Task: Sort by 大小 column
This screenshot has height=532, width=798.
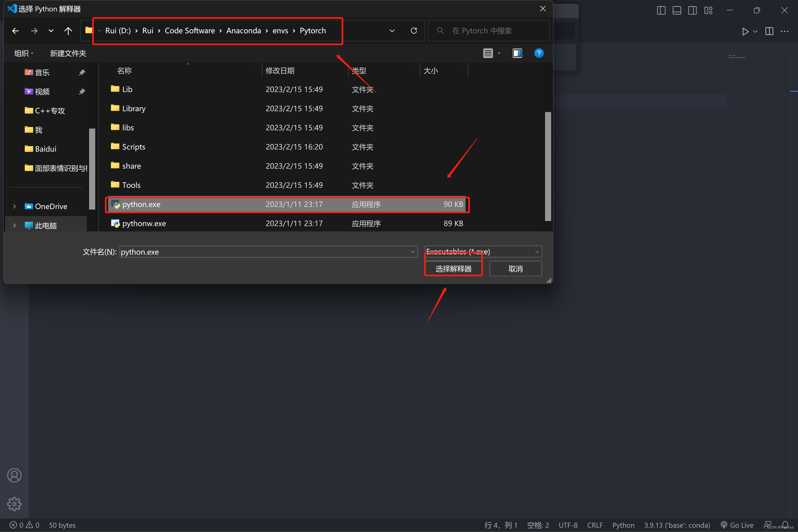Action: [x=431, y=71]
